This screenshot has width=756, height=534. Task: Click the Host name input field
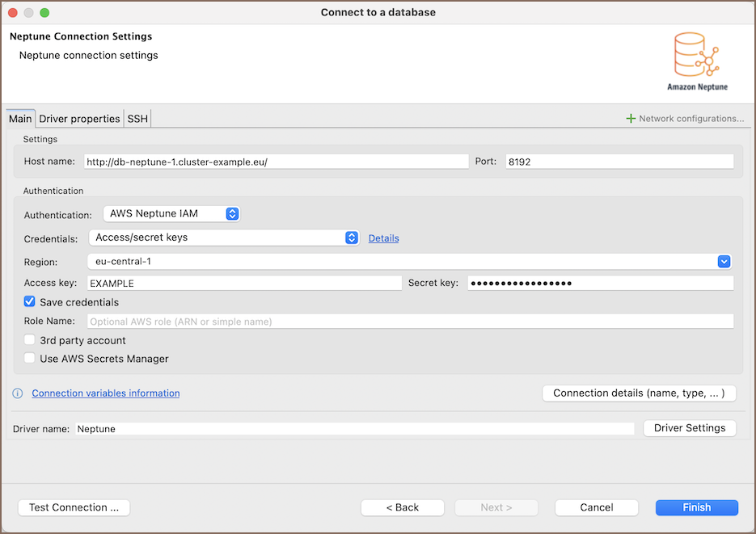276,162
